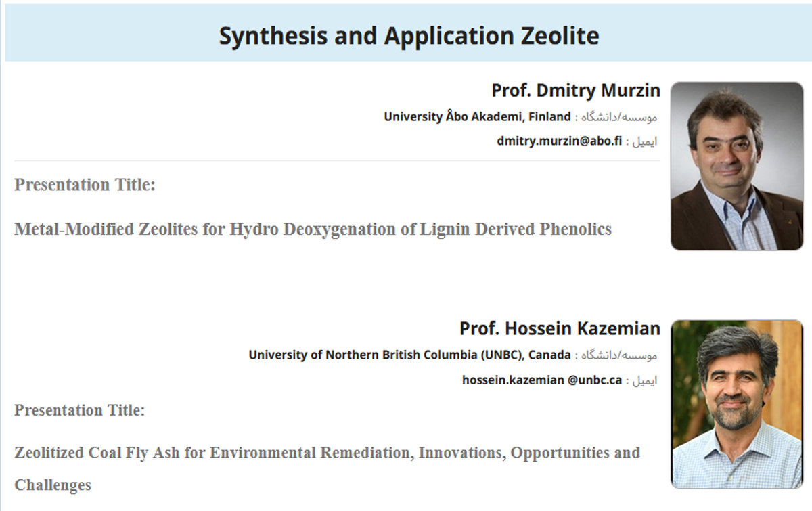Screen dimensions: 812x511
Task: Click the Persian institution label beside Åbo Akademi
Action: point(616,117)
